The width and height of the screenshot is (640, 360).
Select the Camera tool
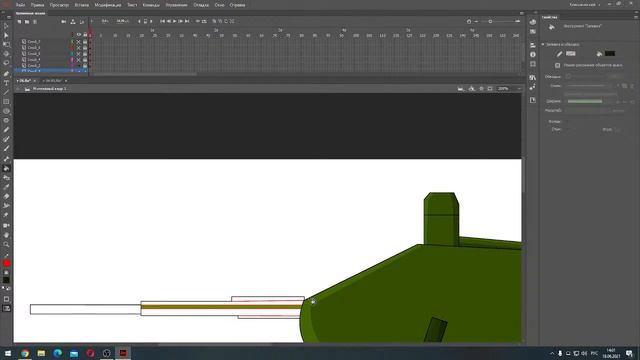[6, 225]
